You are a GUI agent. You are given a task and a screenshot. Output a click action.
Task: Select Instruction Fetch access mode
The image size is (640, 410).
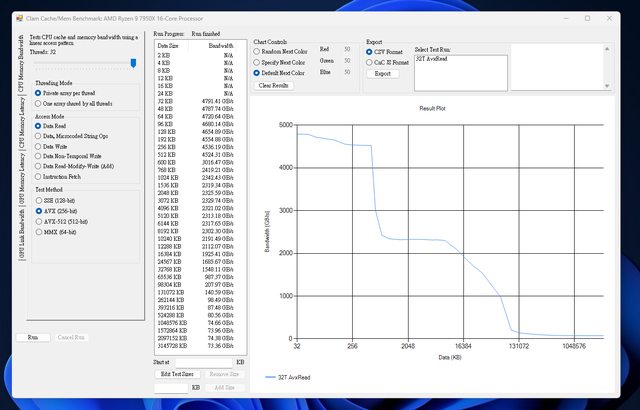click(38, 176)
